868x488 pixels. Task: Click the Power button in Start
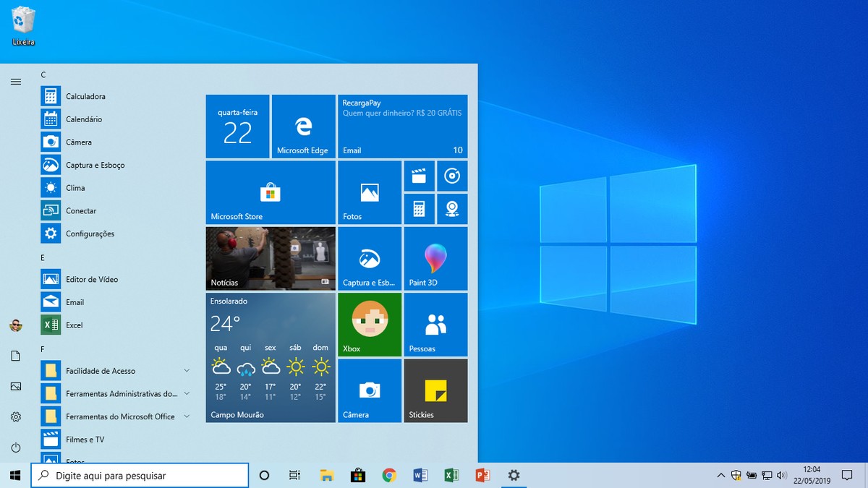click(x=16, y=448)
